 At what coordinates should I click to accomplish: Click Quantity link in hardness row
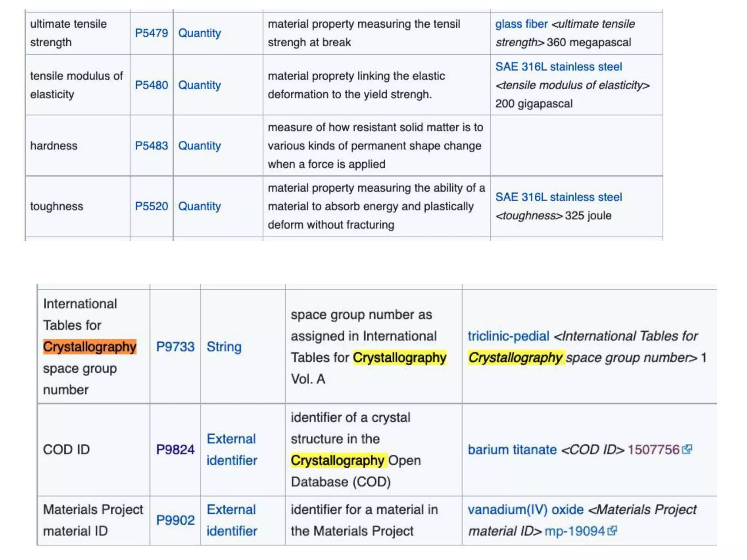point(199,145)
